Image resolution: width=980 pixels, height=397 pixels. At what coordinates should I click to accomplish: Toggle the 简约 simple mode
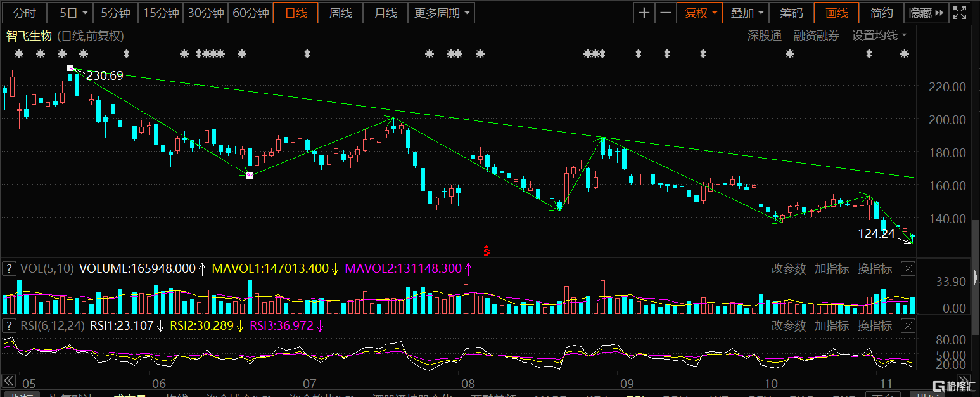tap(881, 13)
